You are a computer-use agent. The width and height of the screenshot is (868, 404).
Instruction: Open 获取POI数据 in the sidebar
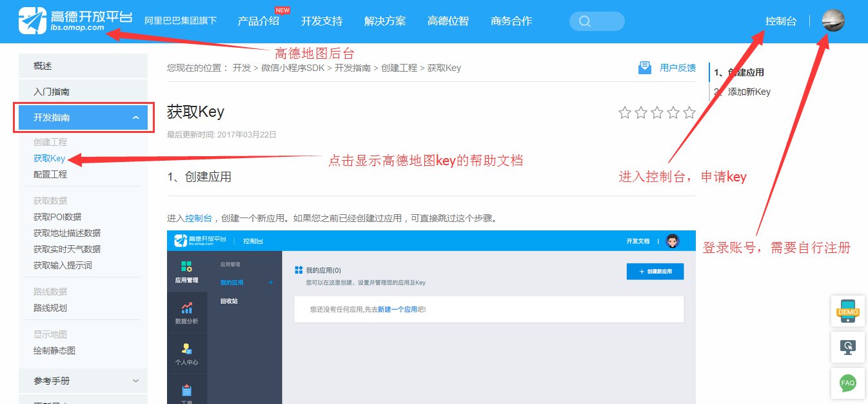point(57,217)
